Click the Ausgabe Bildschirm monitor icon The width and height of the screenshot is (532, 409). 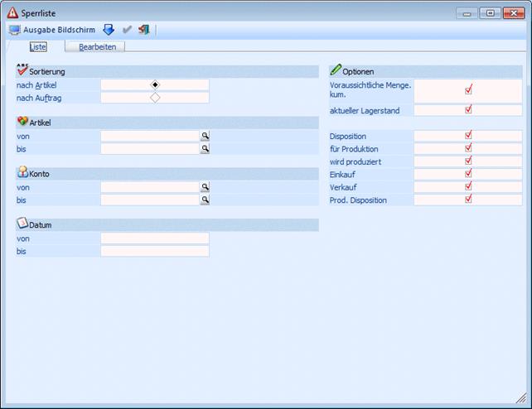pos(14,30)
